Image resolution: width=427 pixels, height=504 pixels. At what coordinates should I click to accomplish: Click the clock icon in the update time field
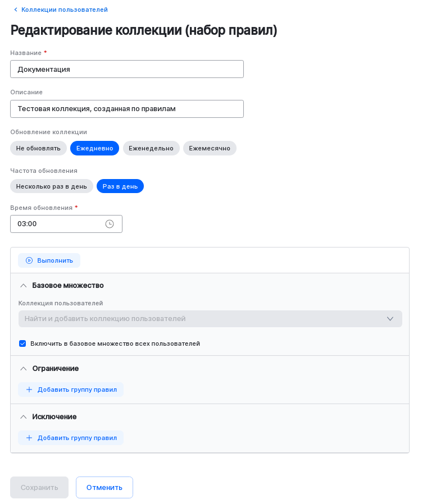tap(110, 223)
